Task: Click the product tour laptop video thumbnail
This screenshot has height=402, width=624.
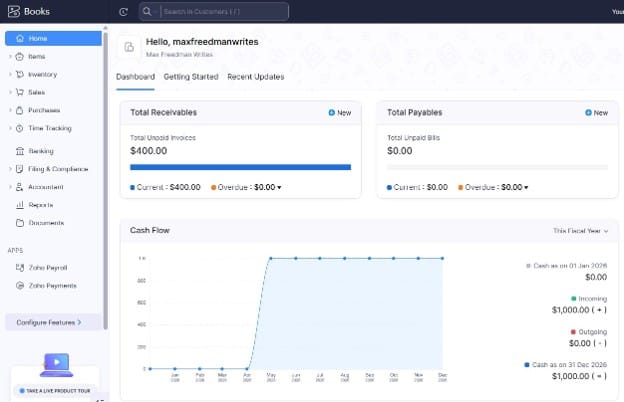Action: click(x=57, y=364)
